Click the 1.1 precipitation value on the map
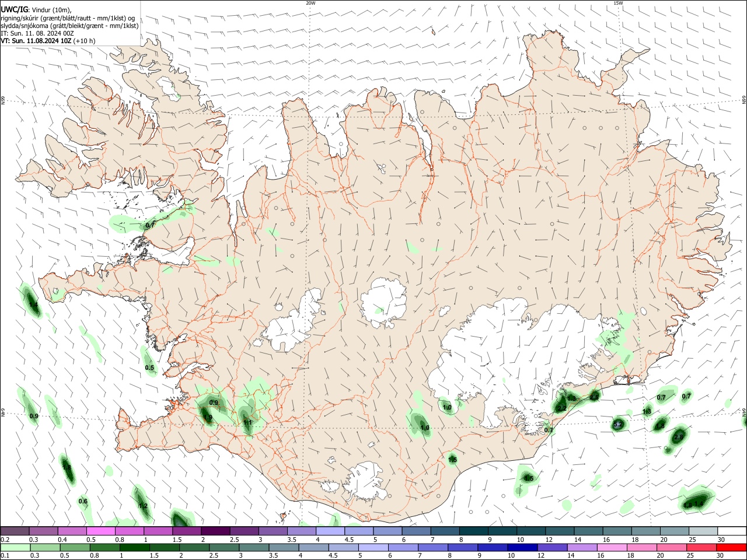This screenshot has height=560, width=747. (x=247, y=423)
